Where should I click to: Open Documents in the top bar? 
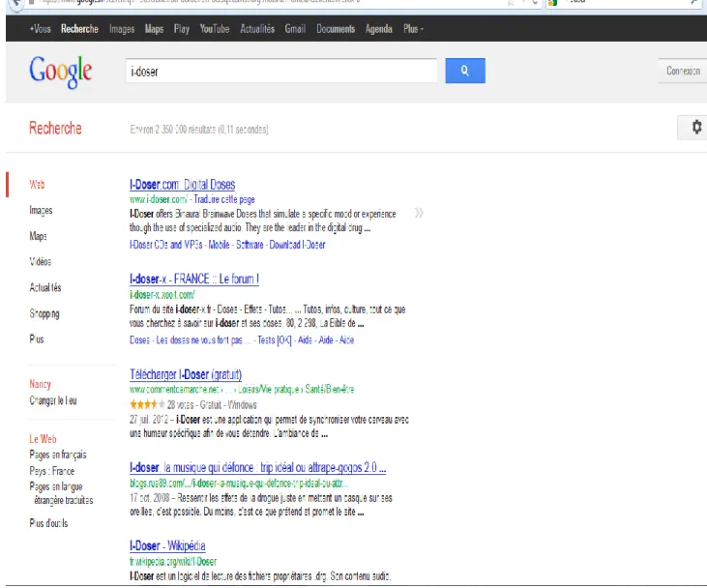(336, 29)
